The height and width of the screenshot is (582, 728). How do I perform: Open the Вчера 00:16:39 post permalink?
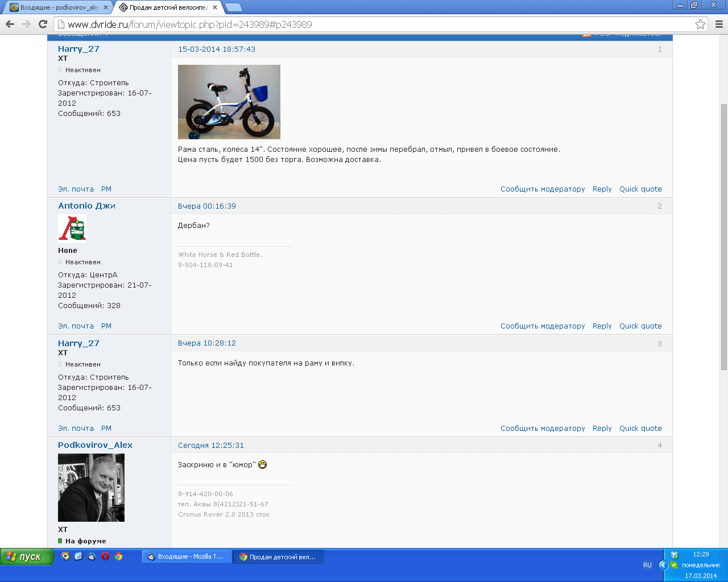[x=207, y=206]
